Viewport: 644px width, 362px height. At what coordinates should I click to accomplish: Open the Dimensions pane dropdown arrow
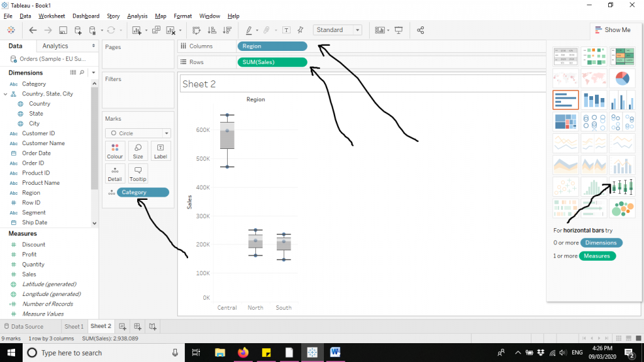[x=94, y=73]
